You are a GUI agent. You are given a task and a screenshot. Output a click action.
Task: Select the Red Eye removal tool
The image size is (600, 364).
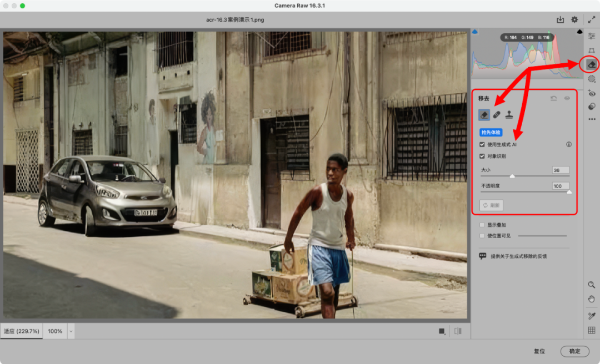point(592,93)
